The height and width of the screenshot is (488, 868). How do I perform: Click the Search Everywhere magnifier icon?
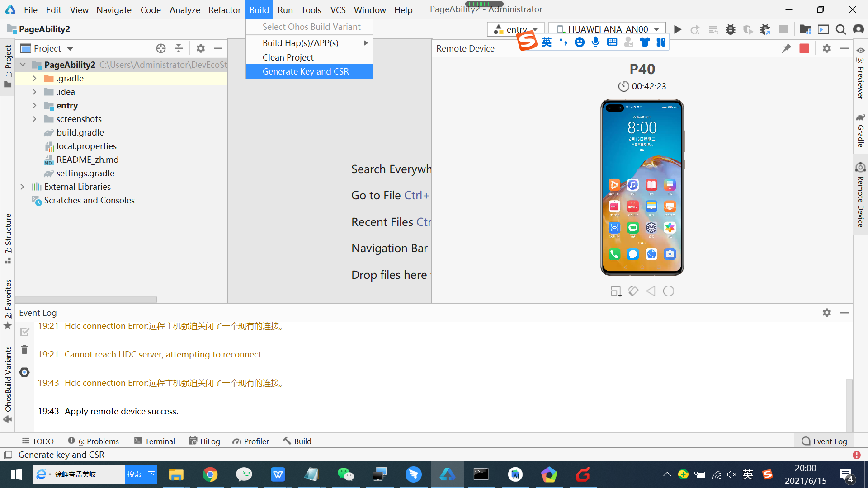point(840,29)
